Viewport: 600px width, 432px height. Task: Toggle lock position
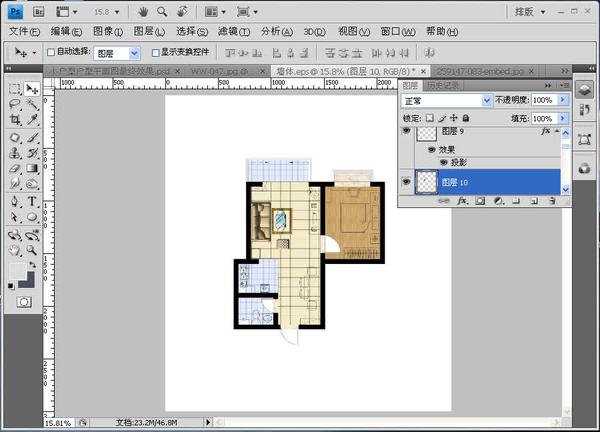pyautogui.click(x=454, y=118)
